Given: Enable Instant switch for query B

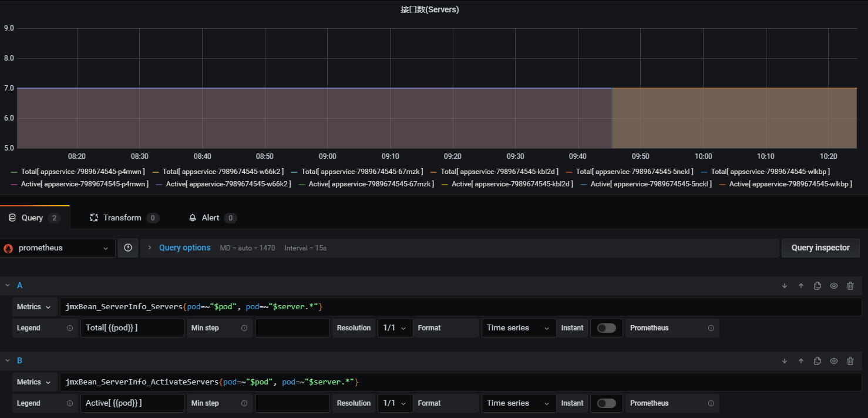Looking at the screenshot, I should point(607,403).
